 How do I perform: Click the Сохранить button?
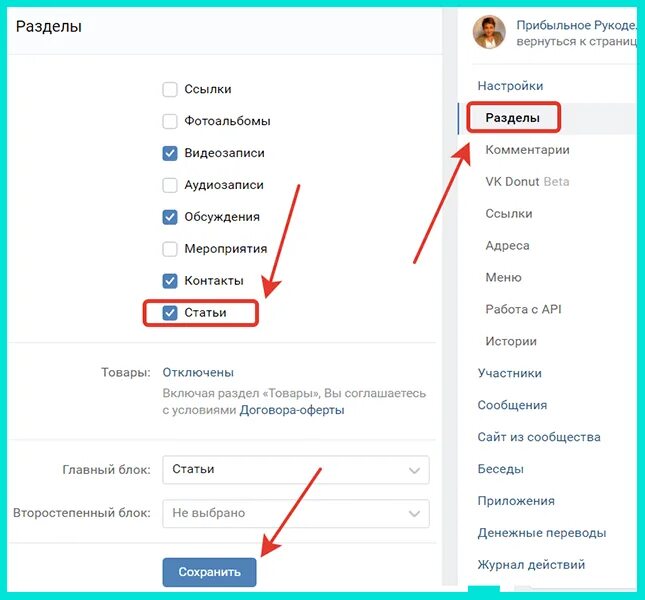(x=209, y=572)
